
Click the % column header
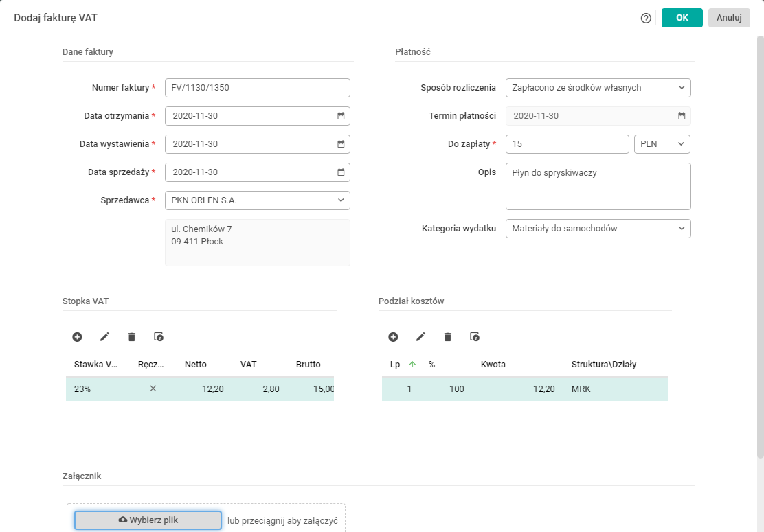[x=431, y=364]
